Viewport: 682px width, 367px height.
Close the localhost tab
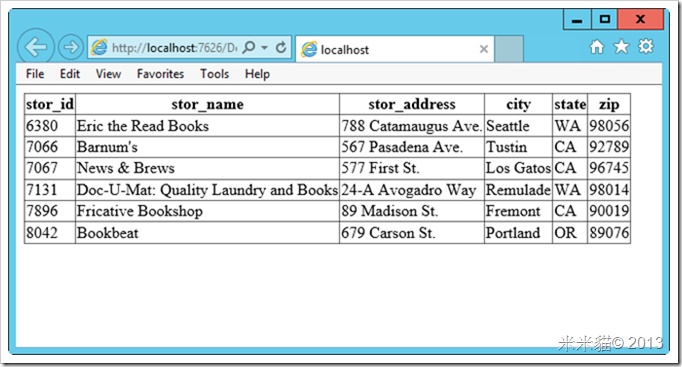point(484,49)
